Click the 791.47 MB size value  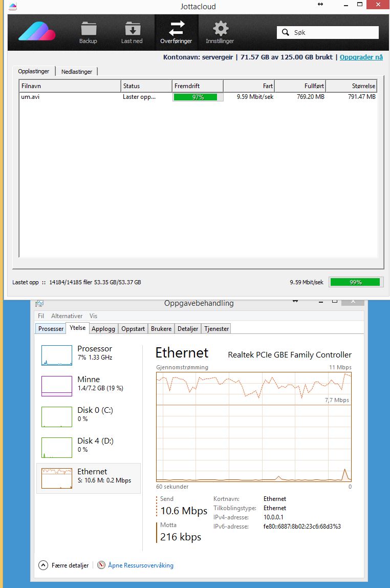pyautogui.click(x=361, y=97)
